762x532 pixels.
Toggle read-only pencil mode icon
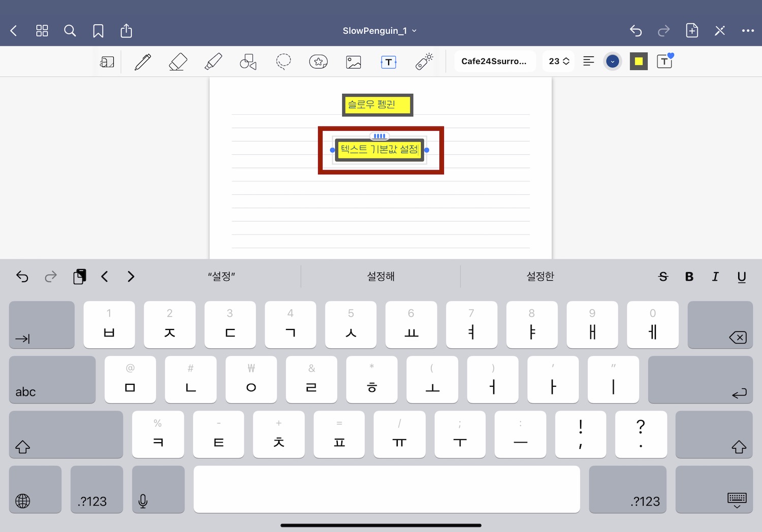point(720,31)
